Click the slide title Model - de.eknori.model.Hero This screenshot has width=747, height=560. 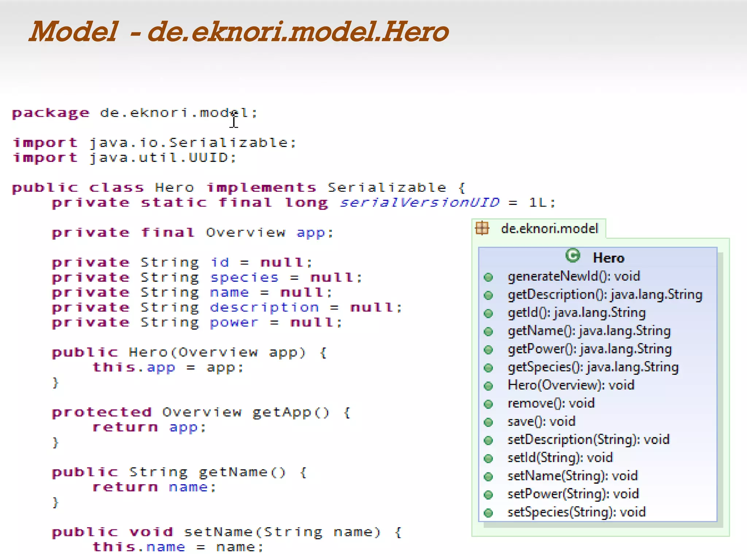(x=239, y=32)
